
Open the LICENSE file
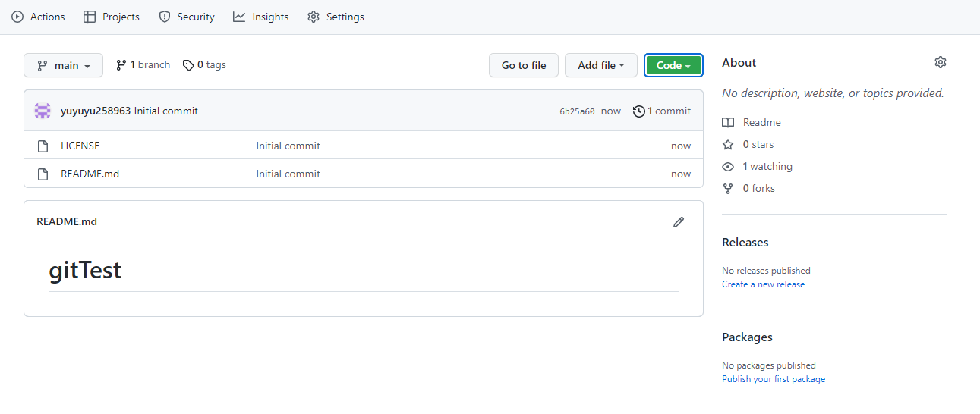tap(80, 146)
